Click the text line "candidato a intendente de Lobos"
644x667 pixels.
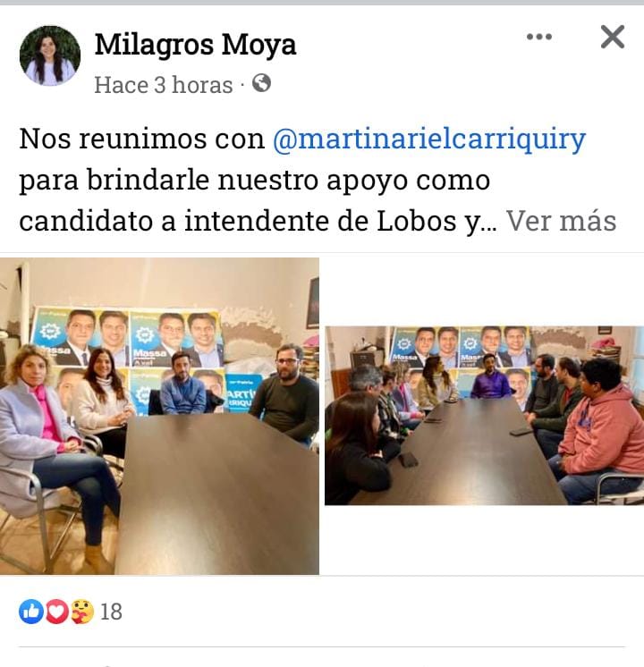(x=238, y=221)
